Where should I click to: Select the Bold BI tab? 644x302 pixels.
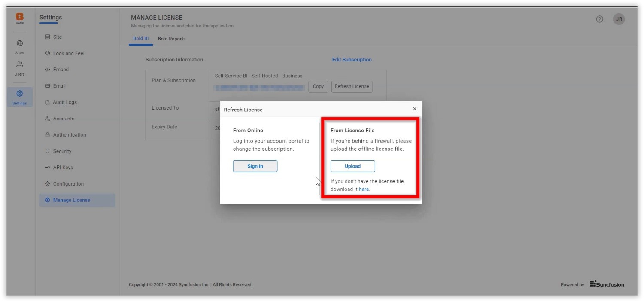pyautogui.click(x=141, y=39)
